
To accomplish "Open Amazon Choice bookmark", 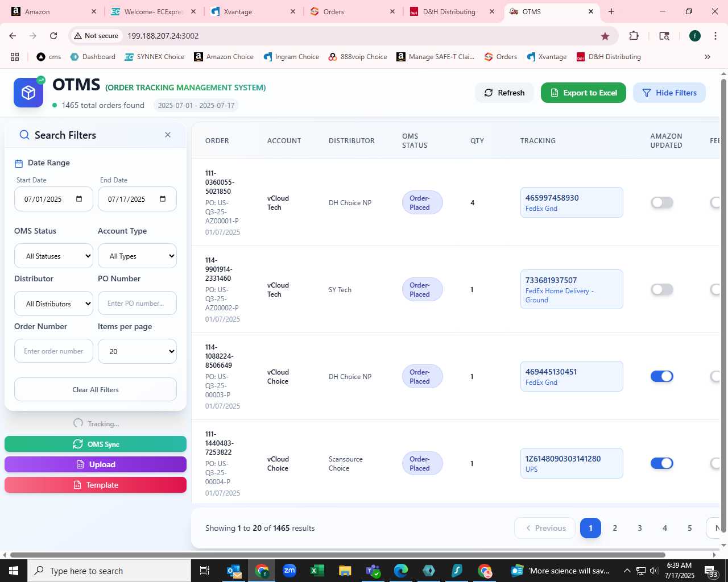I will click(x=224, y=57).
